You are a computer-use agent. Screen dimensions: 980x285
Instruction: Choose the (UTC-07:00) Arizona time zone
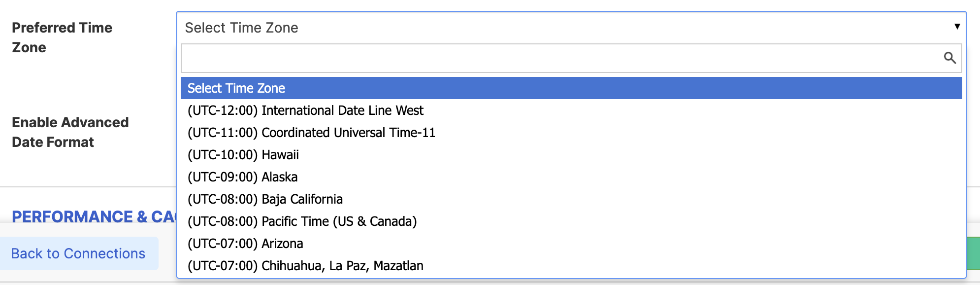click(244, 244)
